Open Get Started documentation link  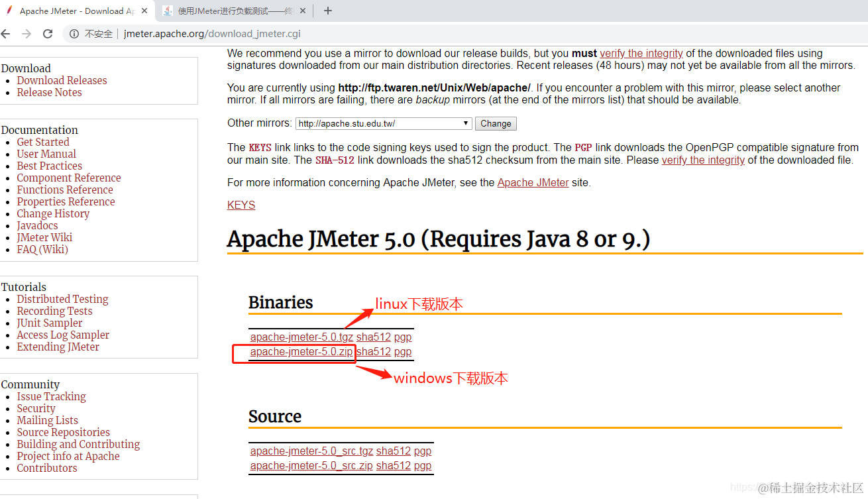43,142
